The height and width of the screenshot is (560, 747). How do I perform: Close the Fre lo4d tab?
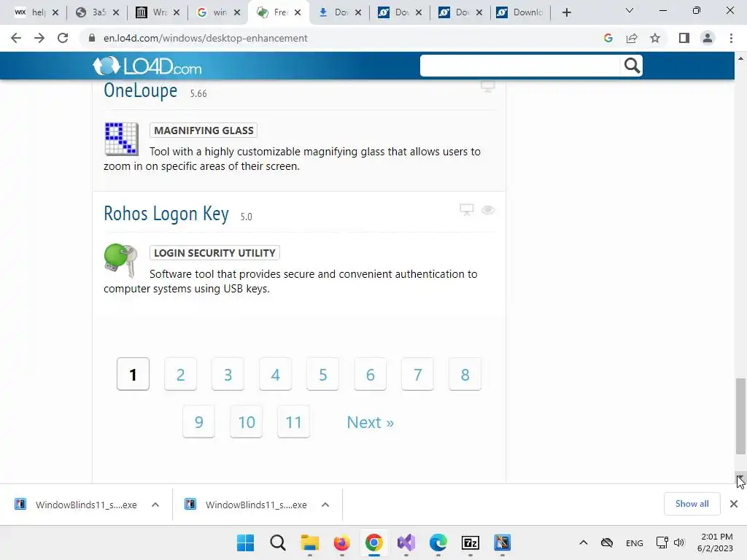coord(298,12)
